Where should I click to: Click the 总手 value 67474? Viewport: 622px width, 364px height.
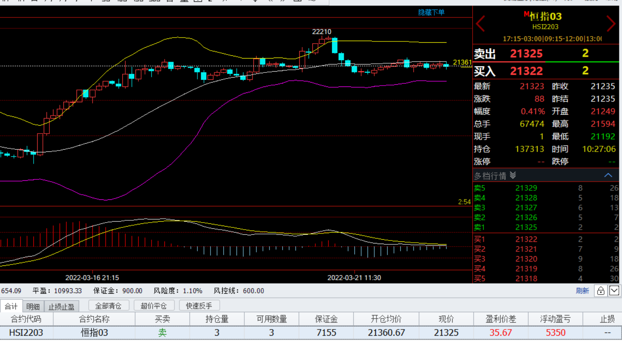532,124
